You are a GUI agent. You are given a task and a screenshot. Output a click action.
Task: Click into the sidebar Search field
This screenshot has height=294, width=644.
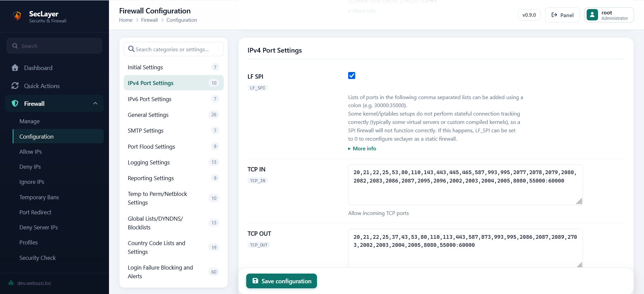pos(54,46)
